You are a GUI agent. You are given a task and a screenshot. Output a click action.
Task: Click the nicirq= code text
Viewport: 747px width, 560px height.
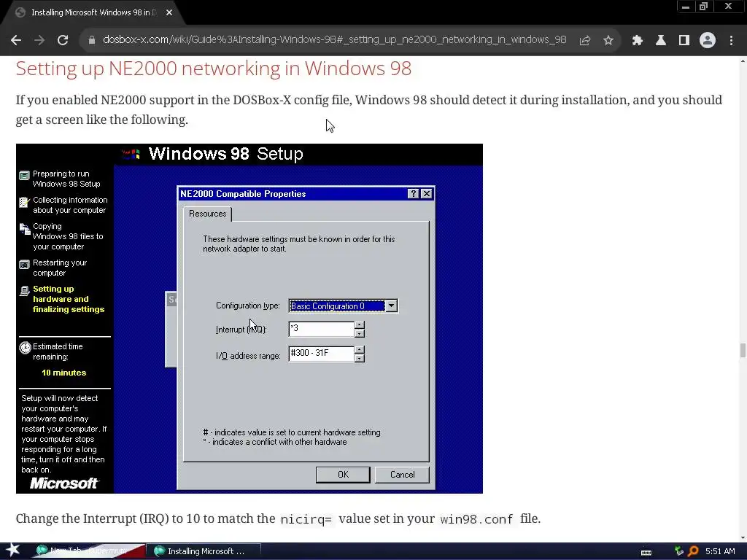[306, 519]
